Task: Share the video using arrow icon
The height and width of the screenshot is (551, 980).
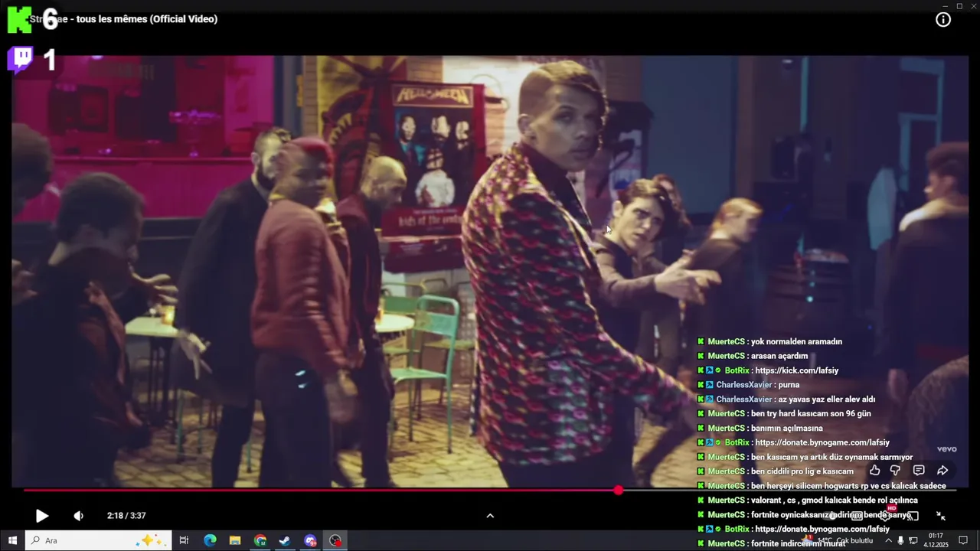Action: pyautogui.click(x=942, y=471)
